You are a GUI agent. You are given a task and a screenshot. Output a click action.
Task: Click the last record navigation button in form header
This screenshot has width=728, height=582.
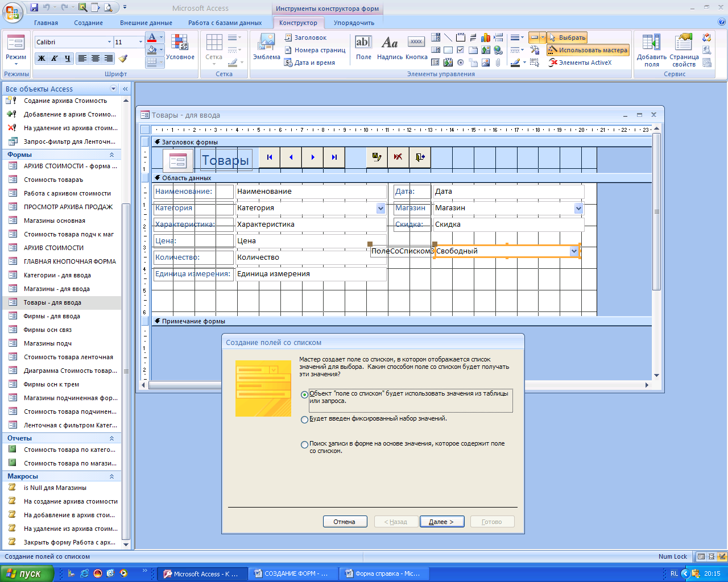tap(334, 157)
